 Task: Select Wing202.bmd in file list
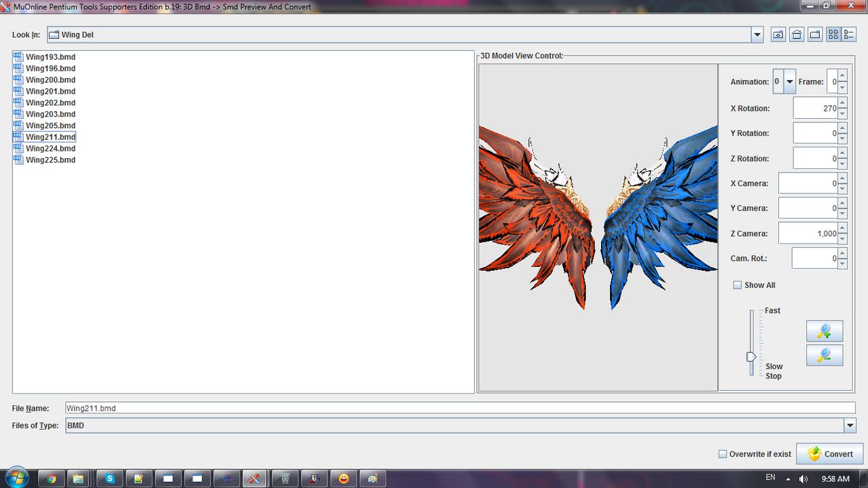click(x=44, y=103)
